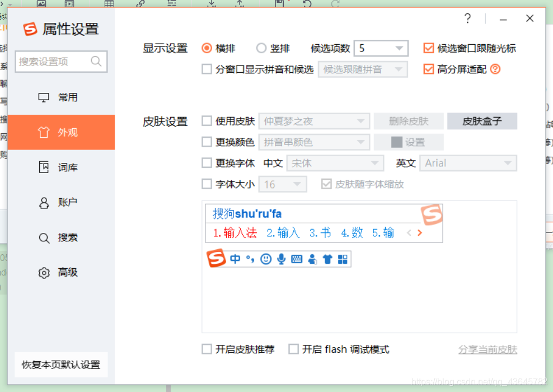
Task: Click the user account icon in the preview bar
Action: (312, 259)
